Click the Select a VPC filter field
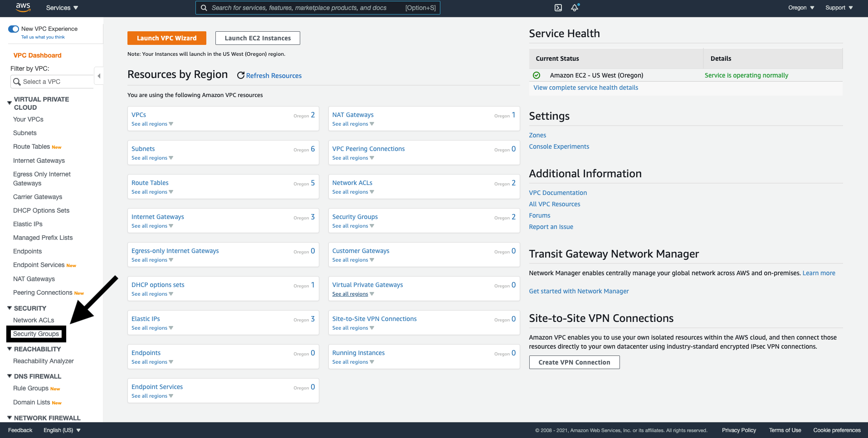 click(x=52, y=82)
